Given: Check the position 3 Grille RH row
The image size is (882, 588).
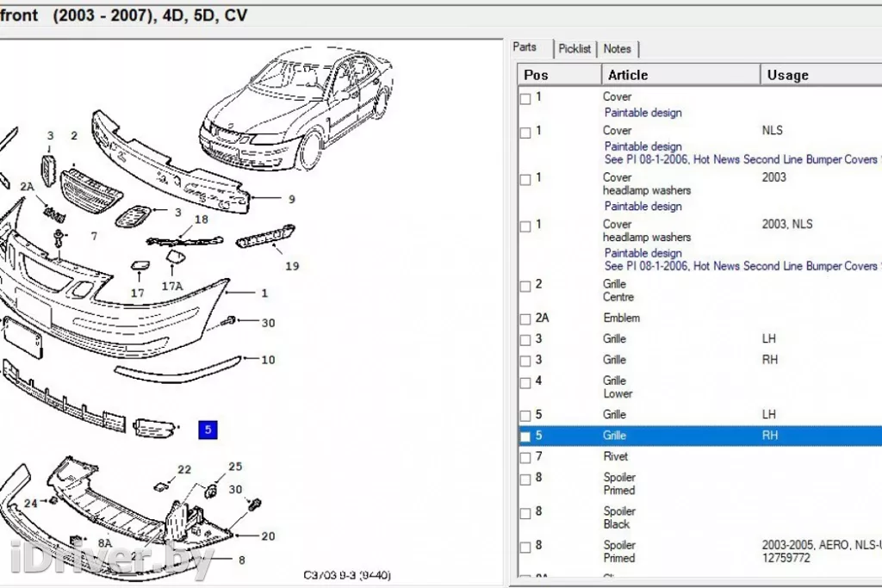Looking at the screenshot, I should tap(525, 361).
